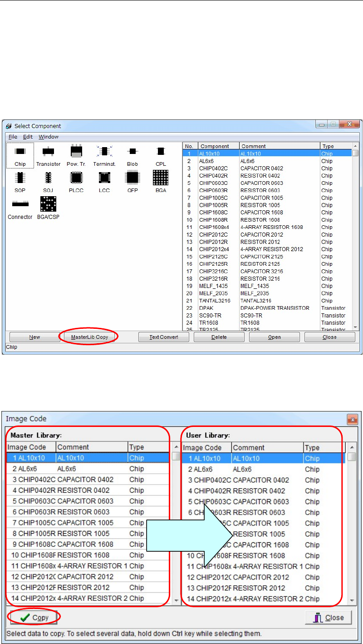Click Copy button in Image Code dialog
Image resolution: width=363 pixels, height=644 pixels.
pos(34,618)
